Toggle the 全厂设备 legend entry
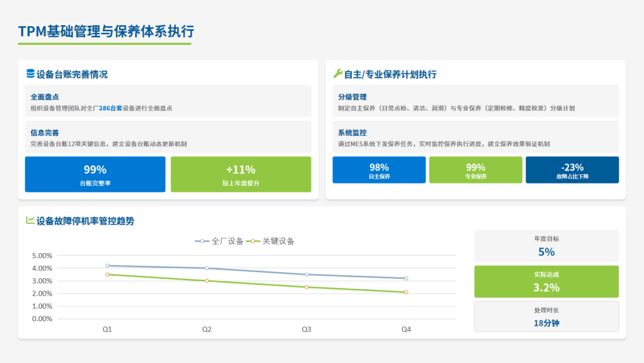 click(x=219, y=241)
